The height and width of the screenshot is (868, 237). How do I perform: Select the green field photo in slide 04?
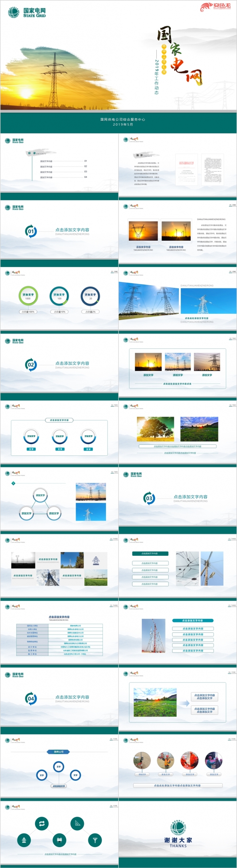155,702
